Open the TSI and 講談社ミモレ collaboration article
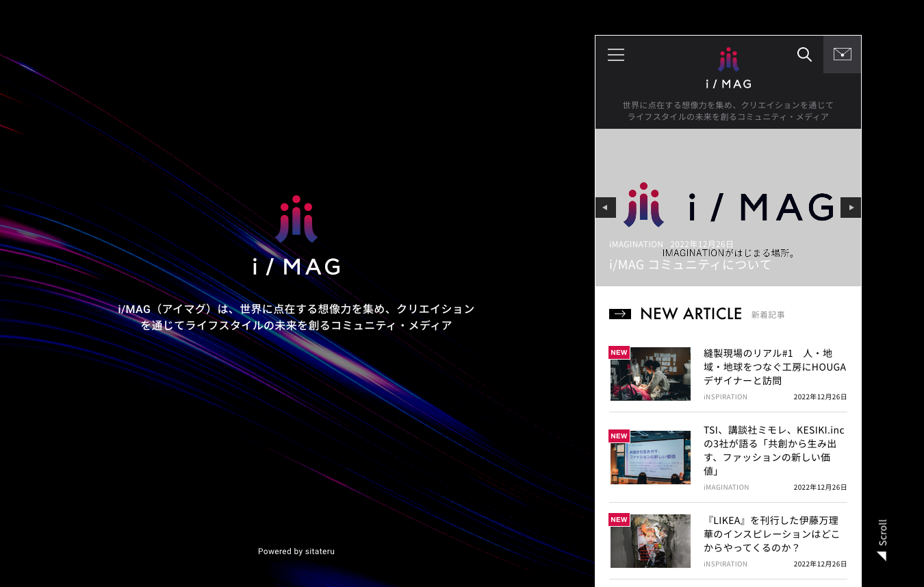The width and height of the screenshot is (924, 587). pyautogui.click(x=773, y=450)
